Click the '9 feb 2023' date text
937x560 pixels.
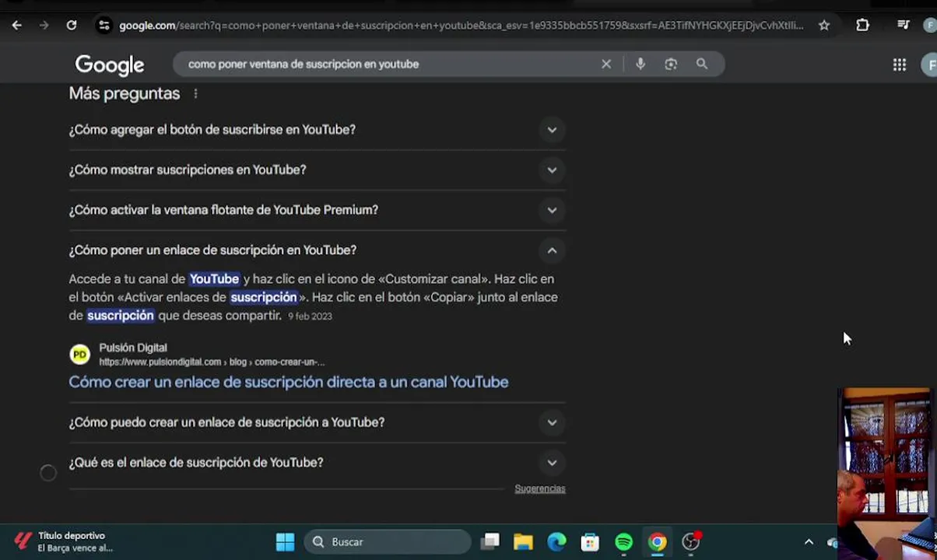310,316
